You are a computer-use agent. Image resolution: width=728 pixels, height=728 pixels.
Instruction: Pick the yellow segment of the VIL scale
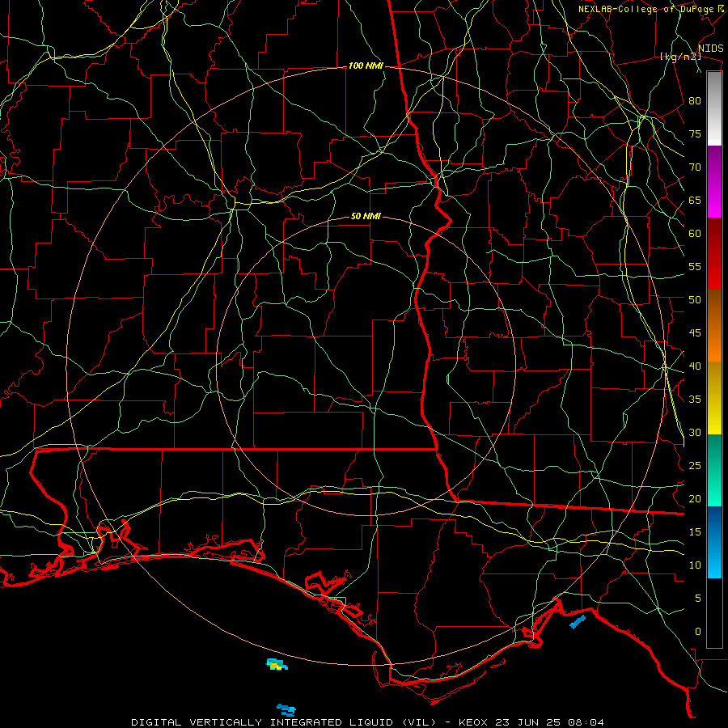pos(714,398)
